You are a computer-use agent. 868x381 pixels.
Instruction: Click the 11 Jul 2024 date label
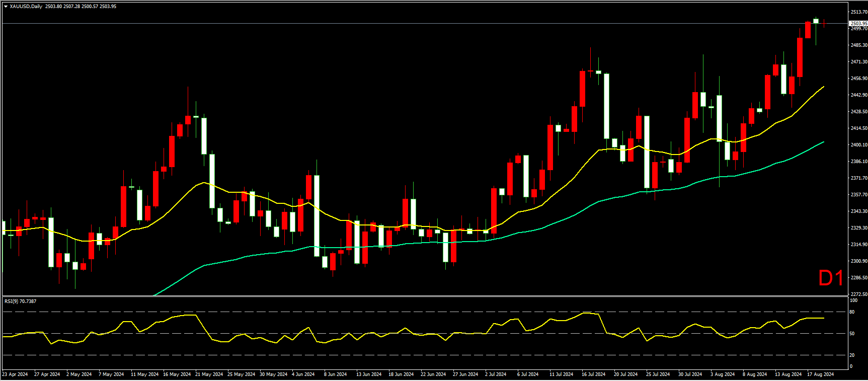(561, 374)
